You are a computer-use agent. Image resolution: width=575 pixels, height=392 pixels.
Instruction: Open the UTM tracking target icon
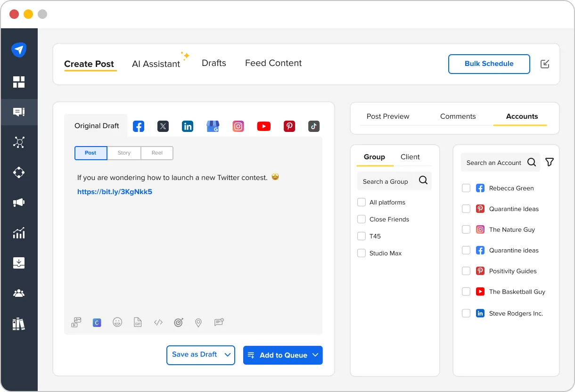click(x=178, y=322)
